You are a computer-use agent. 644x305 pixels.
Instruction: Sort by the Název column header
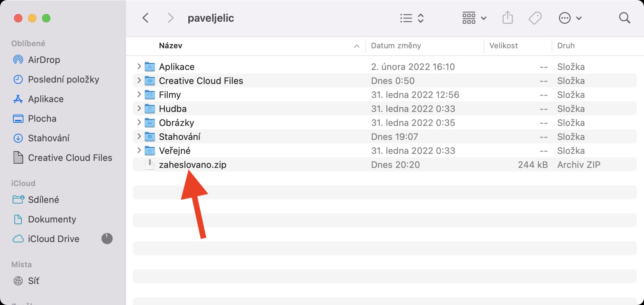click(170, 46)
